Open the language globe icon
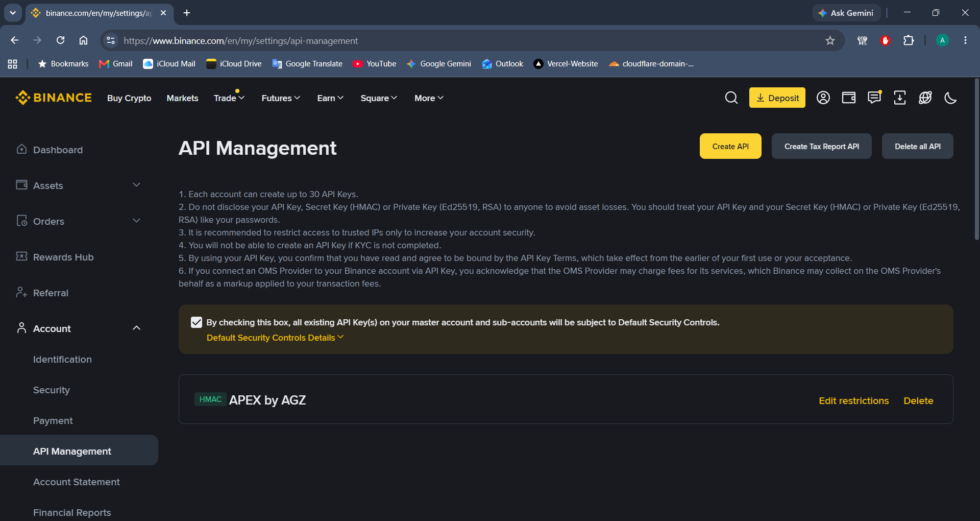This screenshot has height=521, width=980. pos(925,98)
